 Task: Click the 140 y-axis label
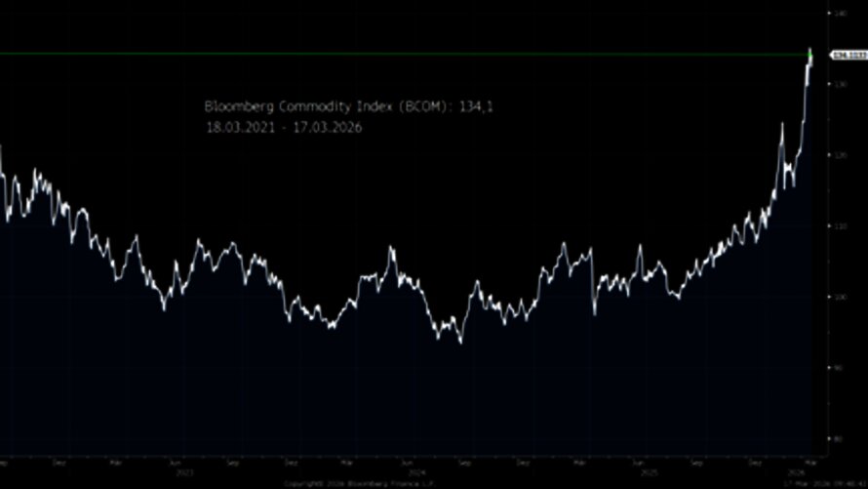coord(838,14)
